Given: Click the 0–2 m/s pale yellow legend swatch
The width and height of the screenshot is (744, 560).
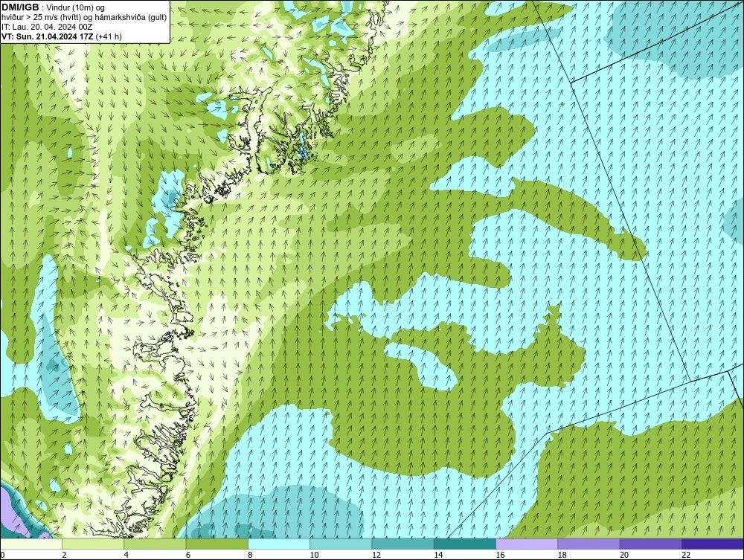Looking at the screenshot, I should coord(31,544).
